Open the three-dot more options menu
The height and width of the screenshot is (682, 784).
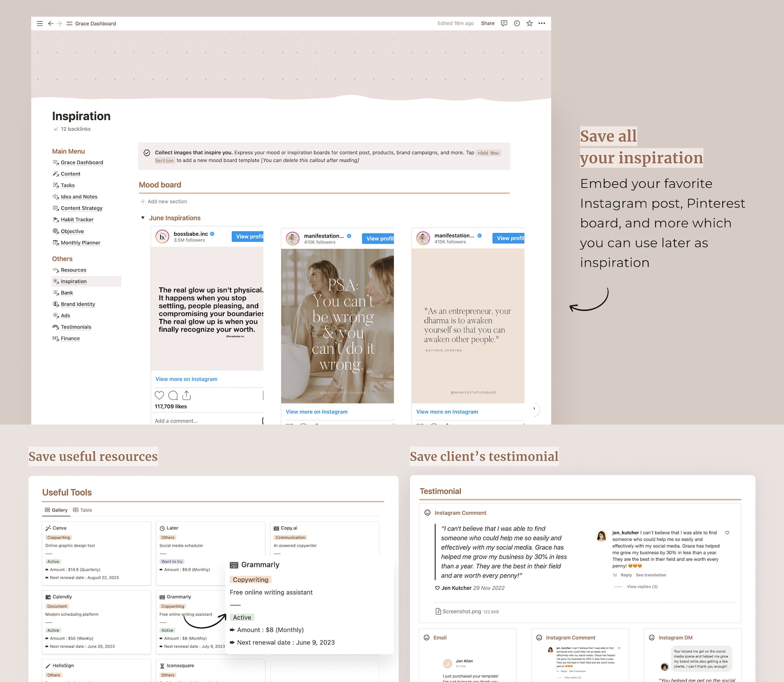click(542, 23)
